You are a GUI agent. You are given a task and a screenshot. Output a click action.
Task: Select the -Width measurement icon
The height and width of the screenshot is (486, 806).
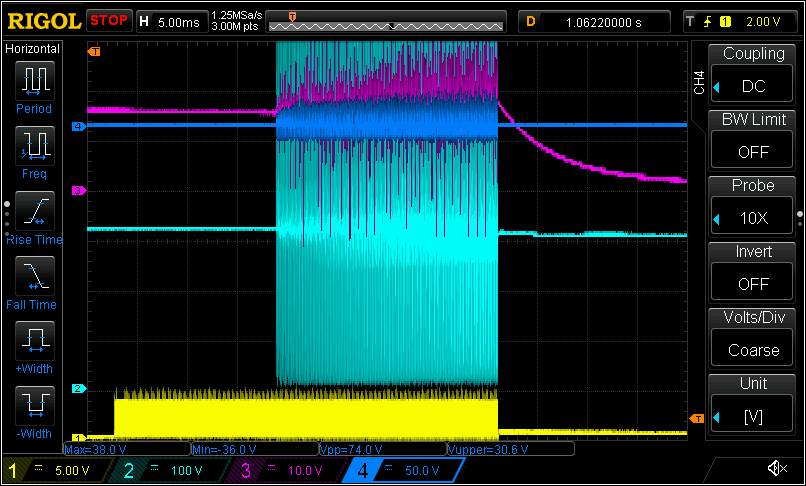[x=35, y=408]
